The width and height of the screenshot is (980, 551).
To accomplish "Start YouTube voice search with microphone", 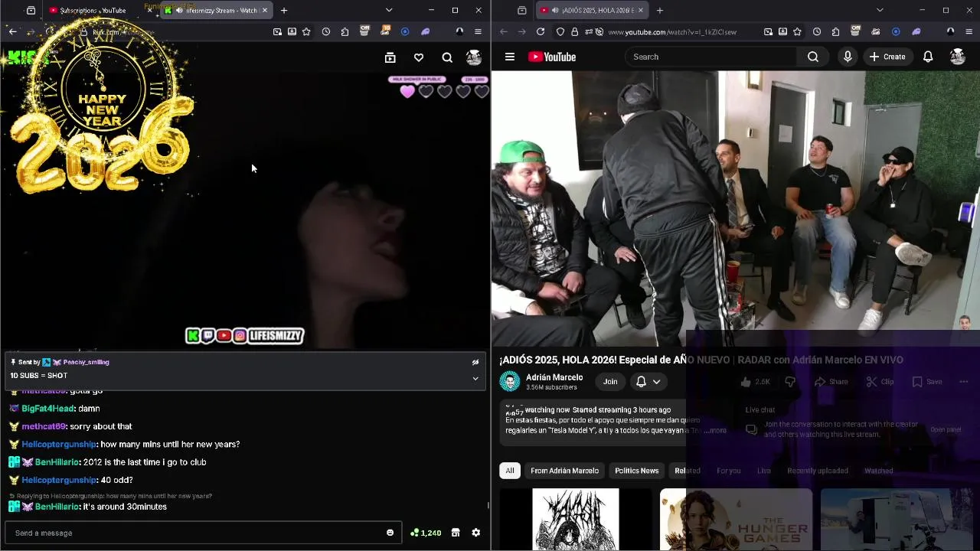I will coord(848,57).
